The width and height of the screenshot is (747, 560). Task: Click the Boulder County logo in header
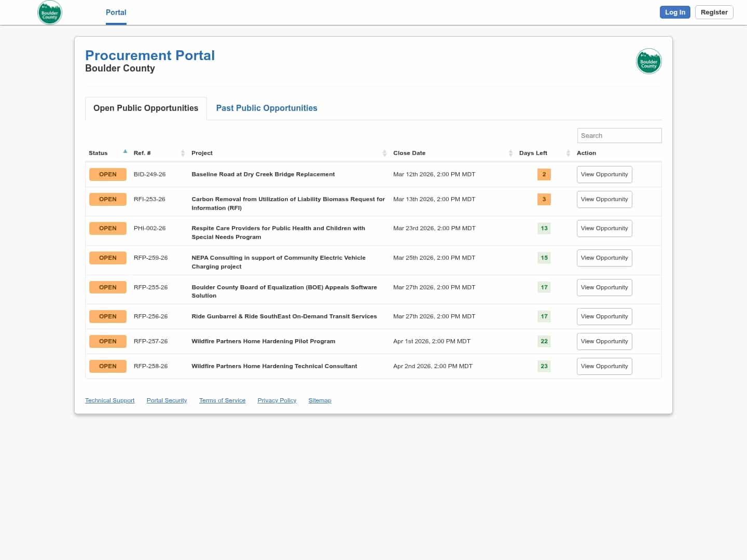[x=50, y=12]
